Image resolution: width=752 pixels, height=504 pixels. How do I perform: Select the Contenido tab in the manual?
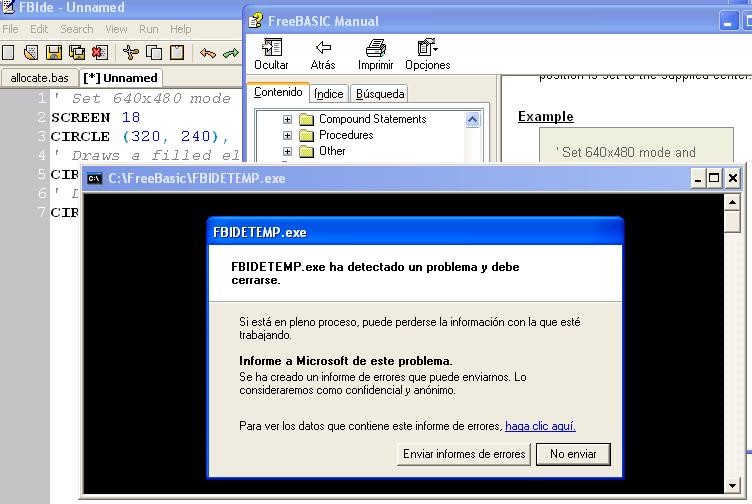(x=278, y=92)
